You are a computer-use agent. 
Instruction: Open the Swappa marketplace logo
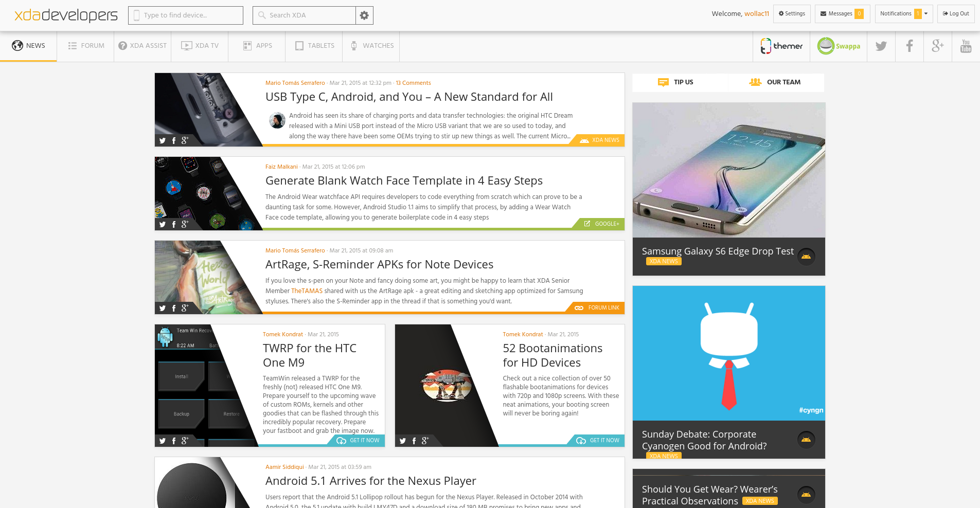839,46
